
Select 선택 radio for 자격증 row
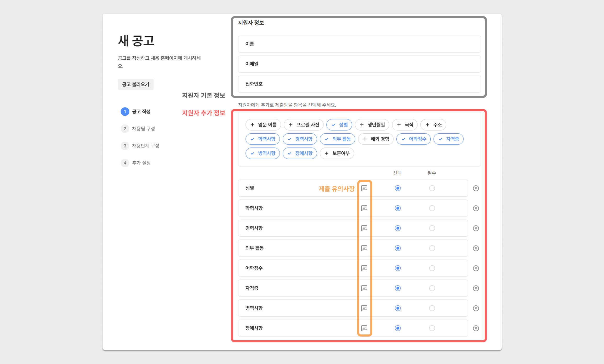click(x=398, y=288)
